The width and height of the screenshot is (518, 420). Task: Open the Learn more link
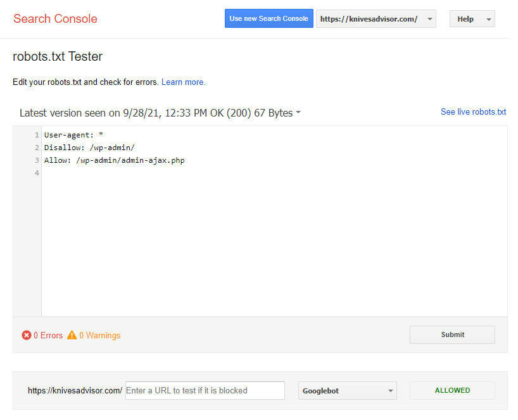point(183,82)
